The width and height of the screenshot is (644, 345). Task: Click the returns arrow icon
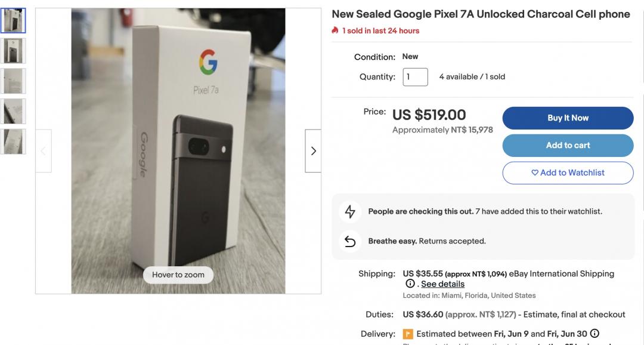click(x=350, y=241)
